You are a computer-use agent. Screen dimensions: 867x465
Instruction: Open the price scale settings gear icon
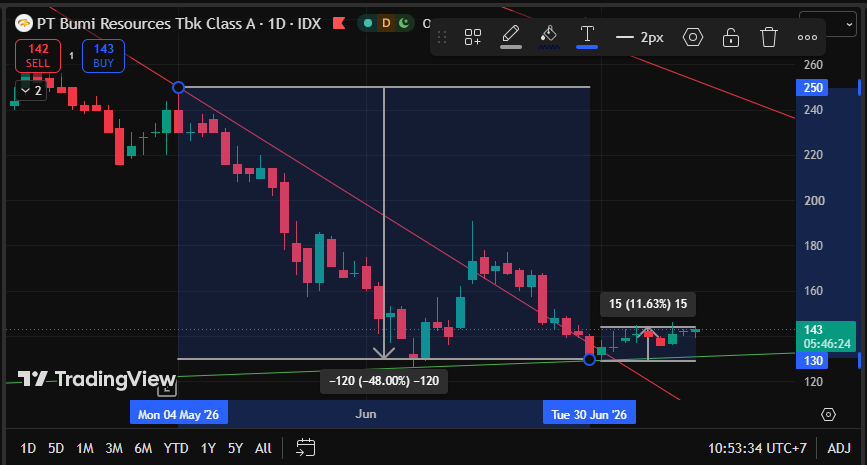point(828,415)
